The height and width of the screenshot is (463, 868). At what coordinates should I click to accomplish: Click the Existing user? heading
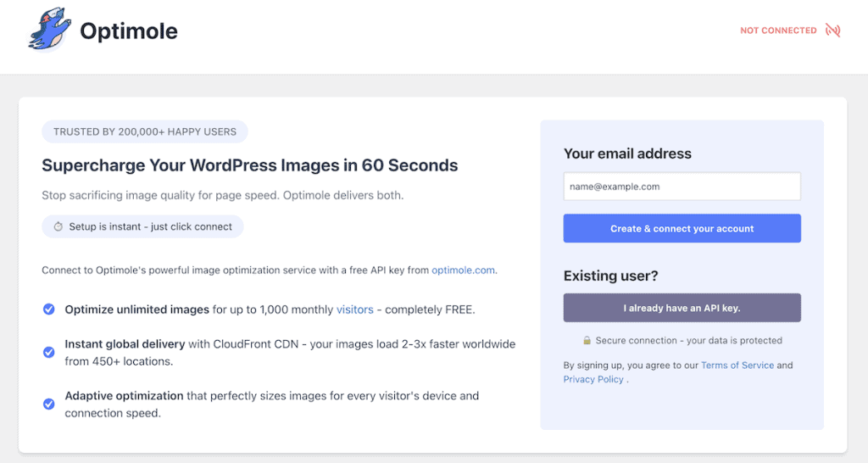[610, 276]
